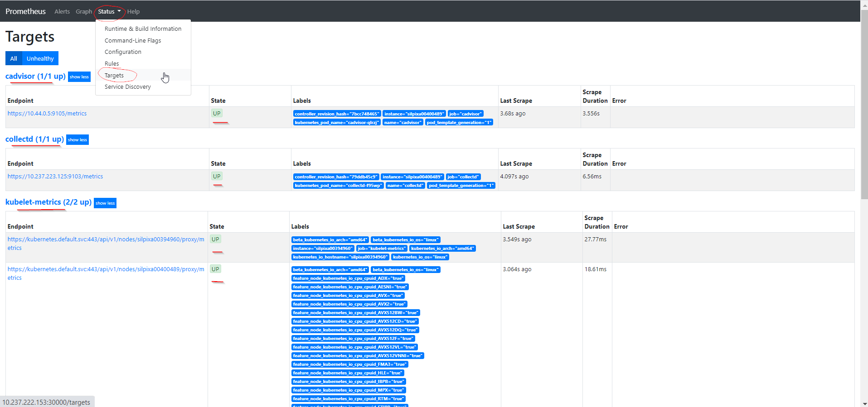
Task: Open the Help menu item
Action: pos(133,11)
